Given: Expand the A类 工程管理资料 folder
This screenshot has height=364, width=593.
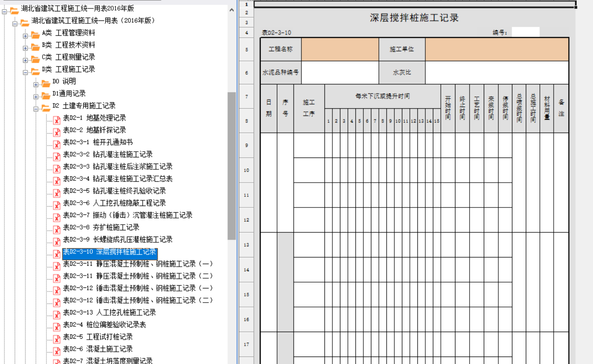Looking at the screenshot, I should (25, 36).
